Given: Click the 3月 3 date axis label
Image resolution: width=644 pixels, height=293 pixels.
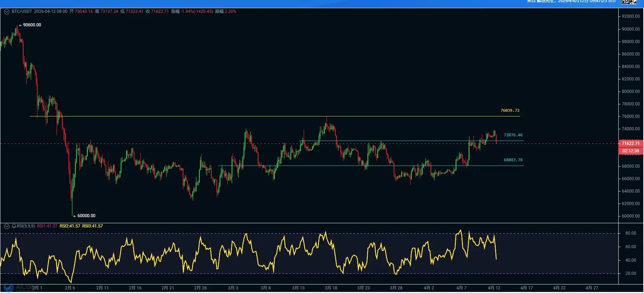Looking at the screenshot, I should [x=233, y=288].
